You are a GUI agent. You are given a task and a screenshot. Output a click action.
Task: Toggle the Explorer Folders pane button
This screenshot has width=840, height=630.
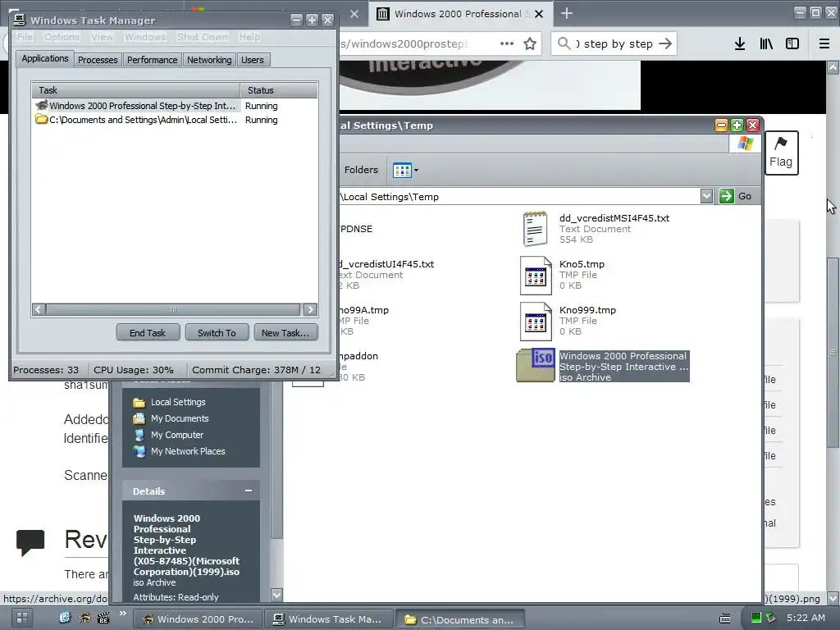tap(361, 170)
